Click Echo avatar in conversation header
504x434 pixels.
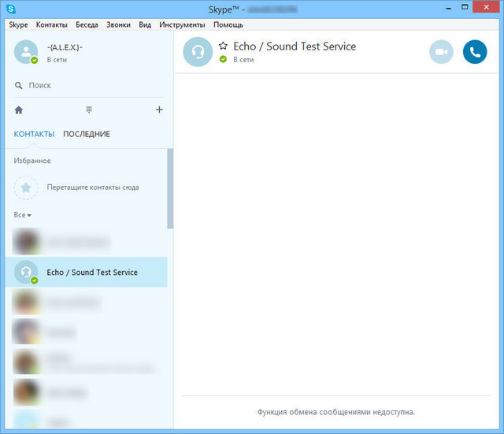pos(198,52)
